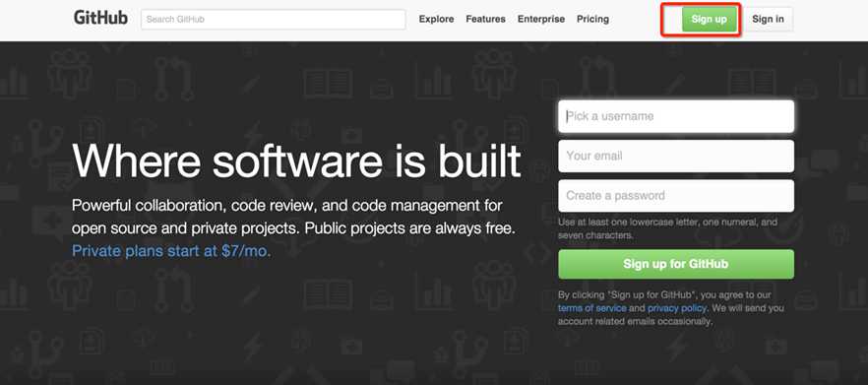The height and width of the screenshot is (385, 868).
Task: Follow the Private plans start at $7/mo link
Action: tap(171, 251)
